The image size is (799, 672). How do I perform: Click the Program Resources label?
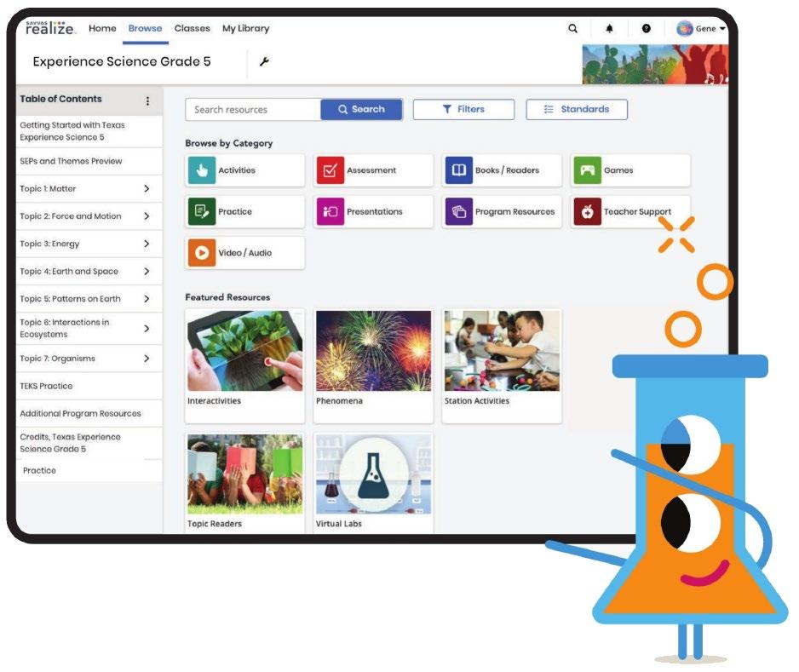[514, 212]
